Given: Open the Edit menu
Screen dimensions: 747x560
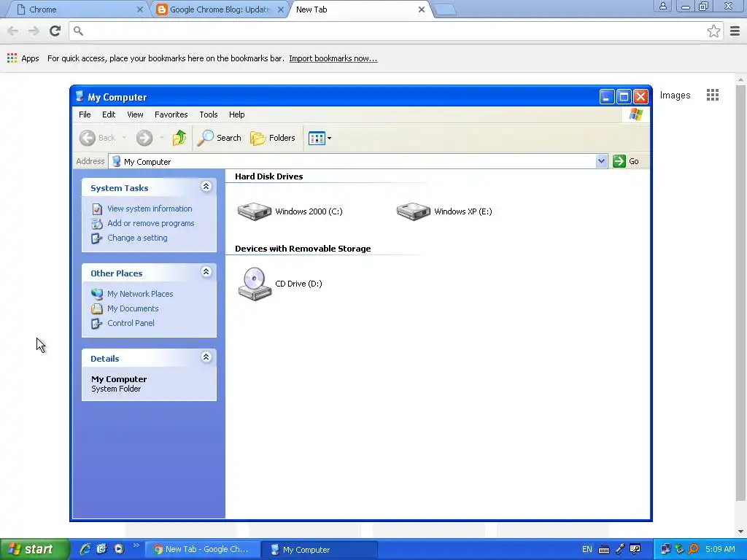Looking at the screenshot, I should coord(109,114).
